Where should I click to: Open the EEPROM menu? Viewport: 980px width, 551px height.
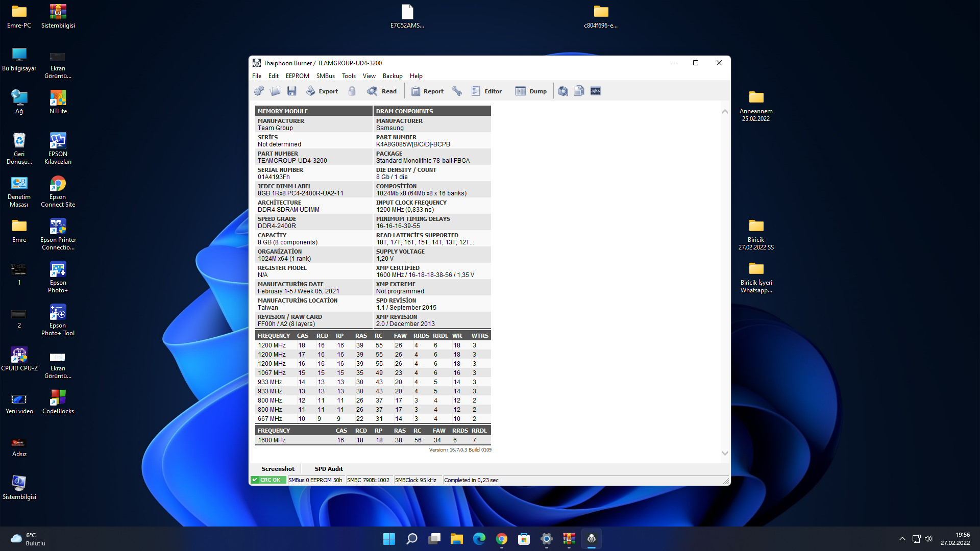click(297, 76)
